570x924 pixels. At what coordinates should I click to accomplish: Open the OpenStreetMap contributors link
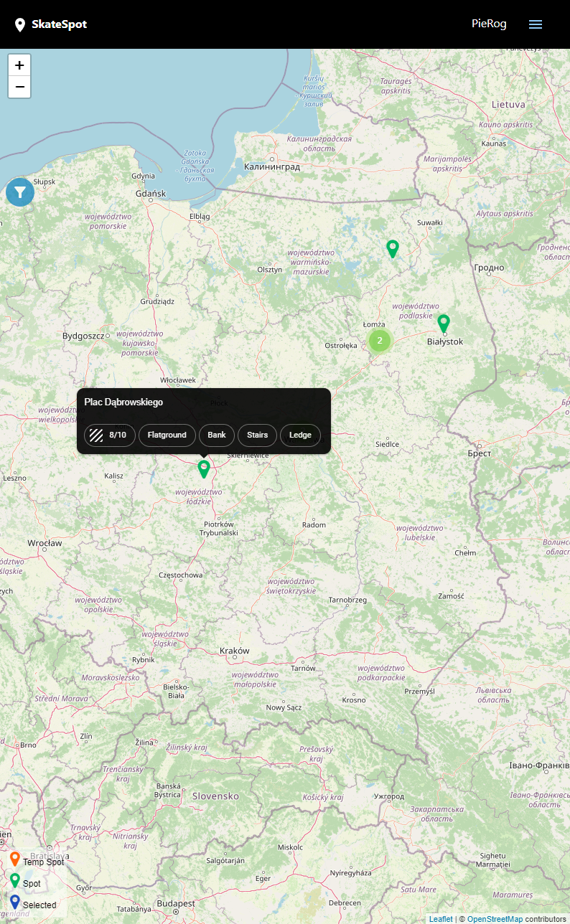pos(495,919)
